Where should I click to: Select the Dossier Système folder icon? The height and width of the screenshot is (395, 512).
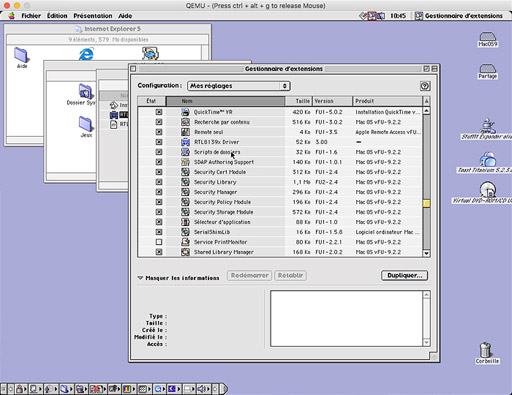[86, 92]
